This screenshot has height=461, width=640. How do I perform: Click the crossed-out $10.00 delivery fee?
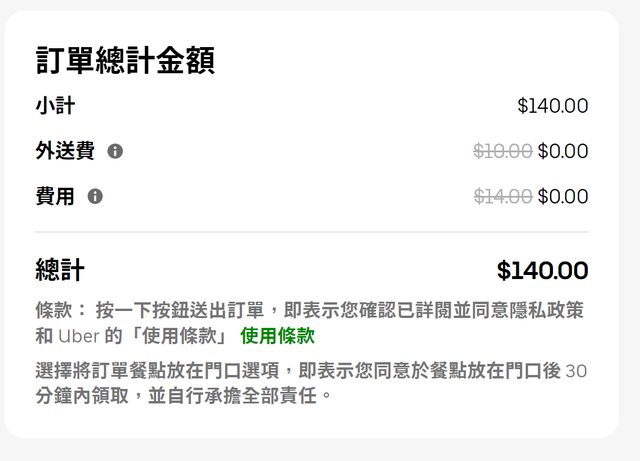502,152
